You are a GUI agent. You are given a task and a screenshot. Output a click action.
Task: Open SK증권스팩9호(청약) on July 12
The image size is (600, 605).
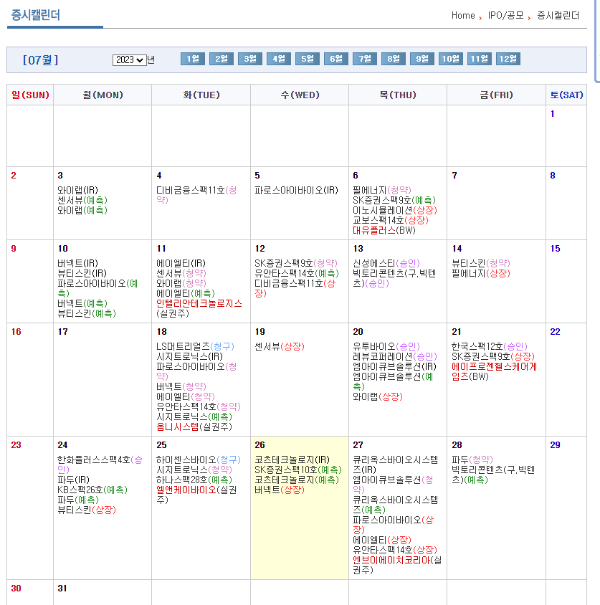[296, 263]
